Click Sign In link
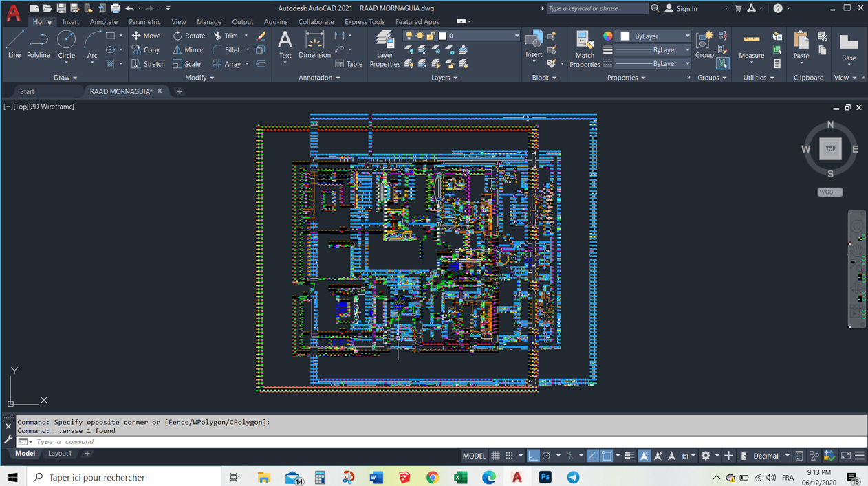 687,8
